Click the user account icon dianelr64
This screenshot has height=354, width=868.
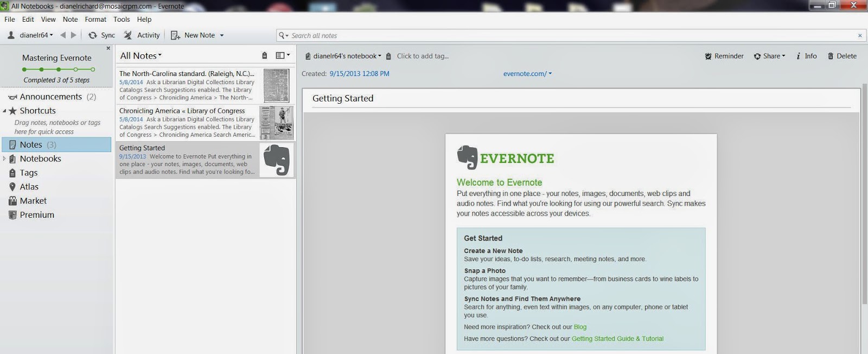pos(11,35)
